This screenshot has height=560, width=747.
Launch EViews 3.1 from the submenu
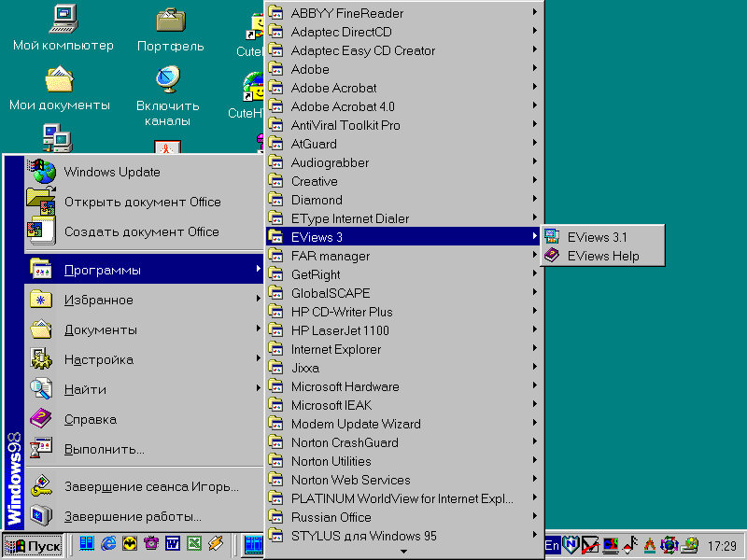[x=602, y=237]
